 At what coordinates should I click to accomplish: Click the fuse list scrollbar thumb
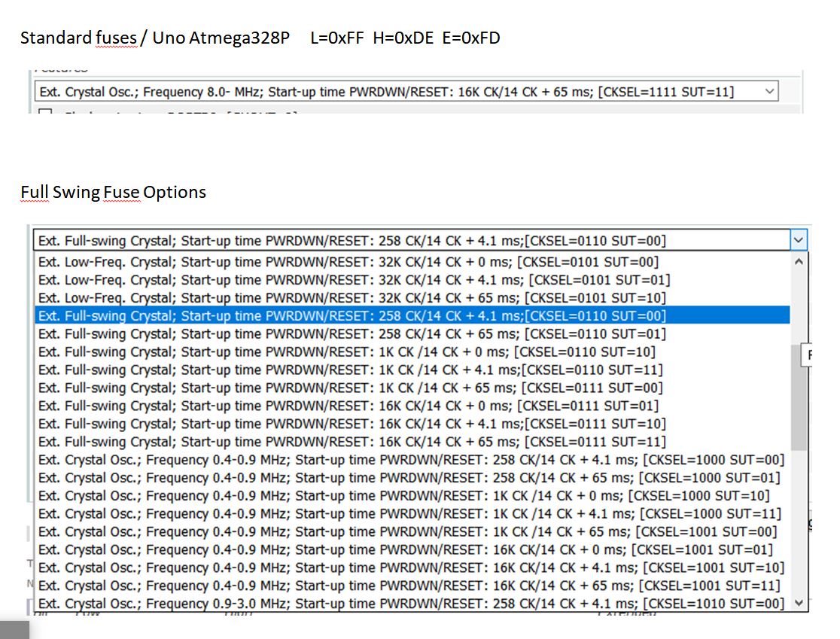(799, 397)
